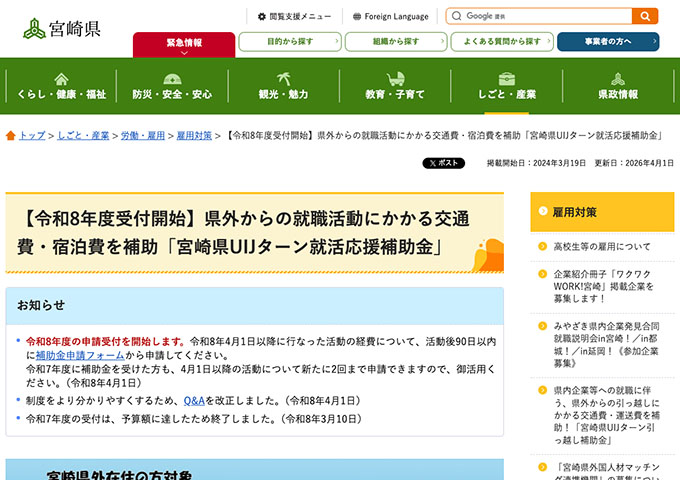This screenshot has height=480, width=680.
Task: Click the arrow icon next to 企業紹介冊子 link
Action: [543, 274]
